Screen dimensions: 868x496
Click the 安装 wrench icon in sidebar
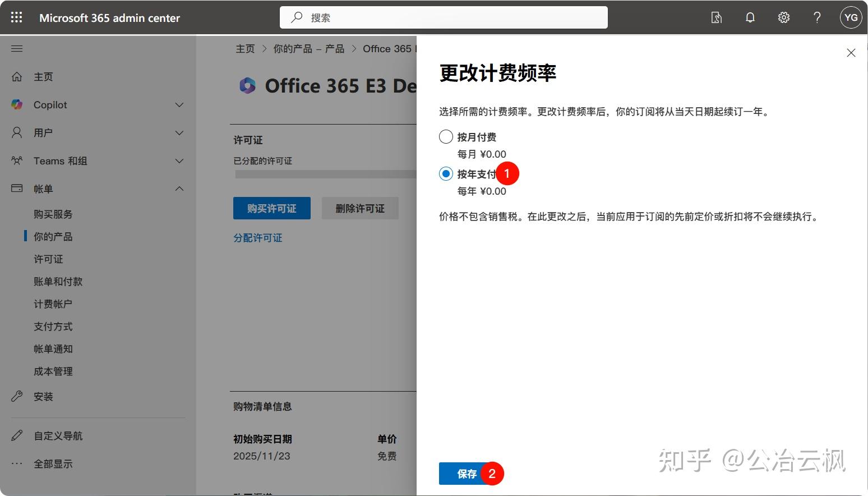point(16,396)
